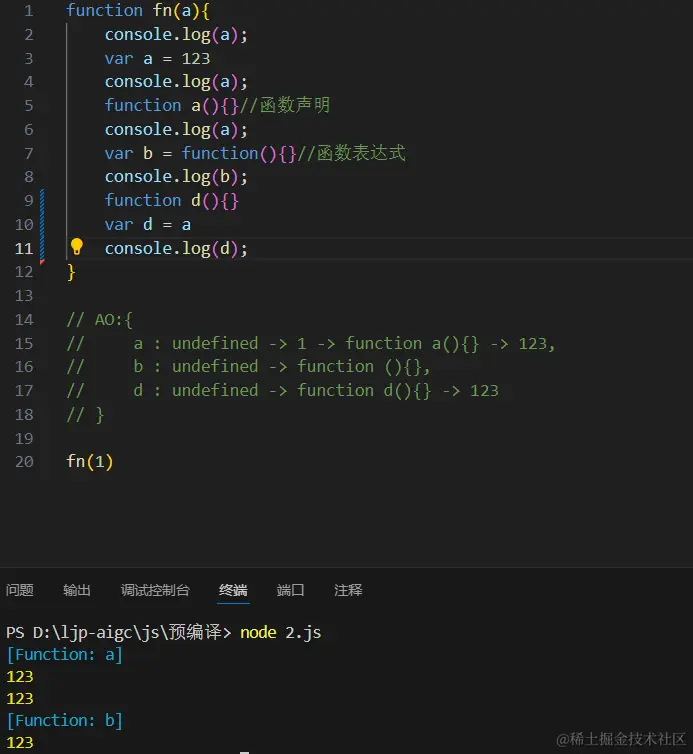693x754 pixels.
Task: Click the 'function a(){}//函数声明' line
Action: 217,105
